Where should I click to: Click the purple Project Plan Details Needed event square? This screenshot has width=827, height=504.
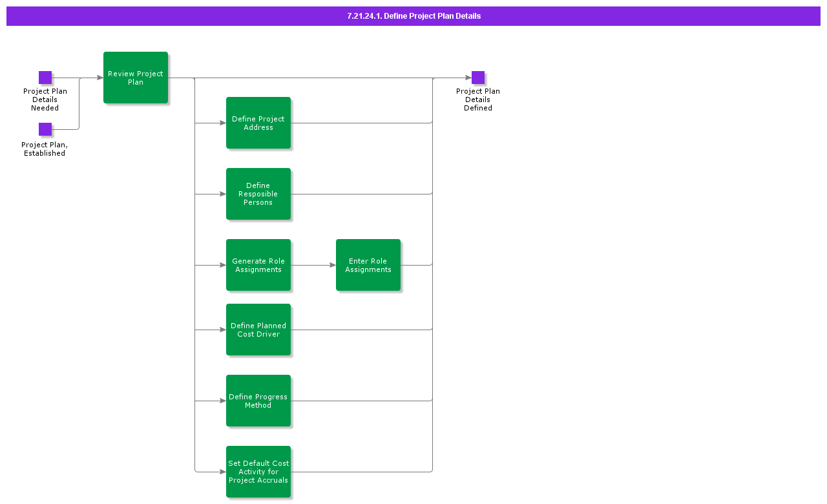pyautogui.click(x=45, y=78)
